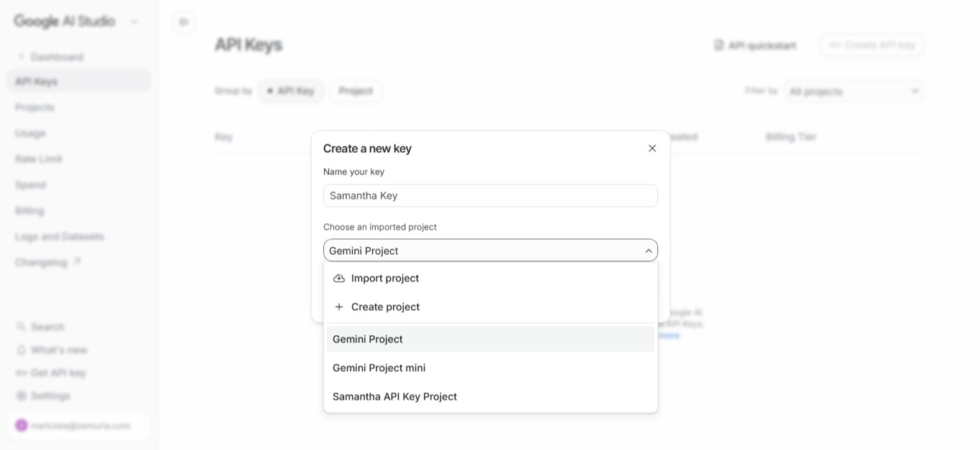
Task: Open the API quickstart link
Action: (x=755, y=45)
